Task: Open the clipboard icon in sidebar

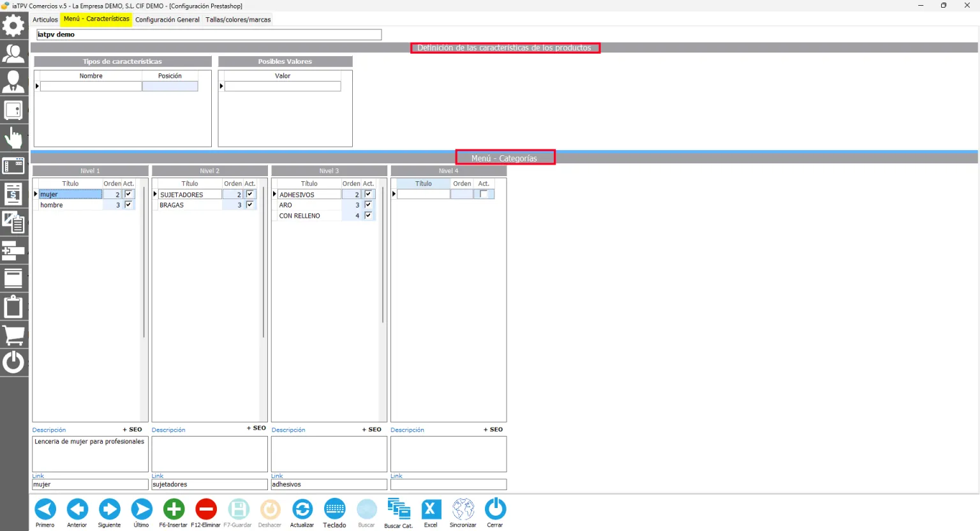Action: [13, 306]
